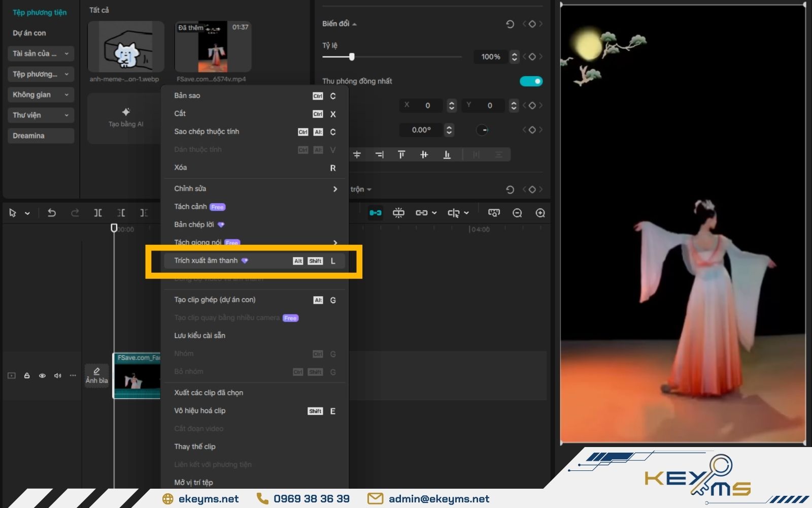812x508 pixels.
Task: Open track more options (three dots)
Action: click(73, 375)
